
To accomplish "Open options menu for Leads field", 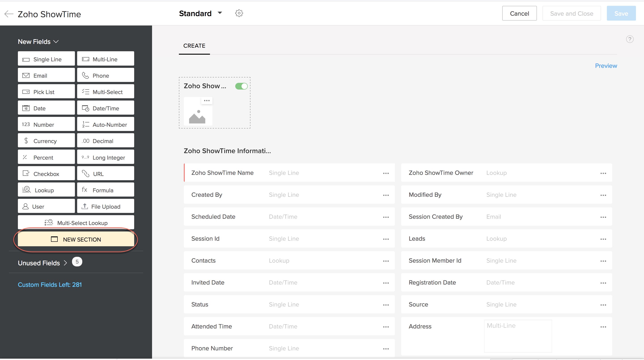I will 603,239.
